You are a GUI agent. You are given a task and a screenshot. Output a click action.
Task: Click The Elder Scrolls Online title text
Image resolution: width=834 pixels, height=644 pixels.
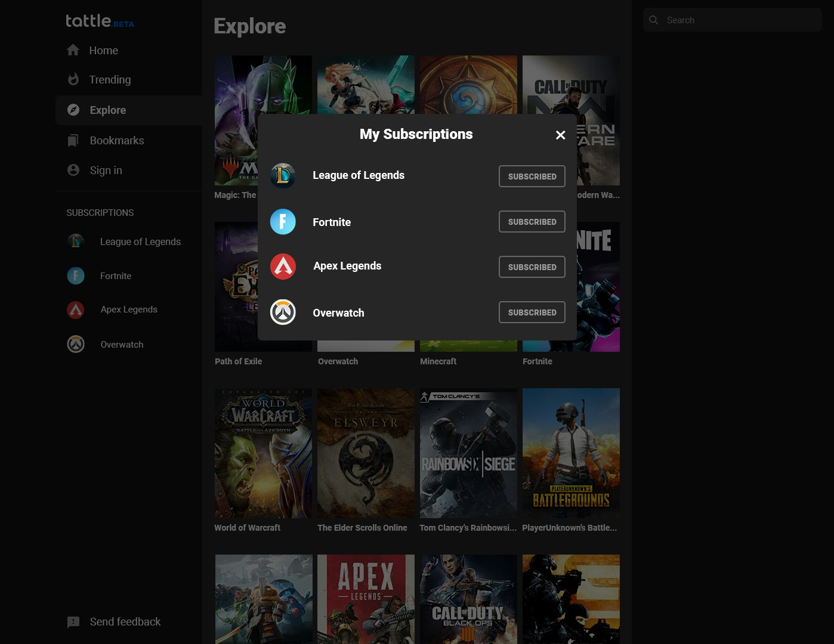362,528
